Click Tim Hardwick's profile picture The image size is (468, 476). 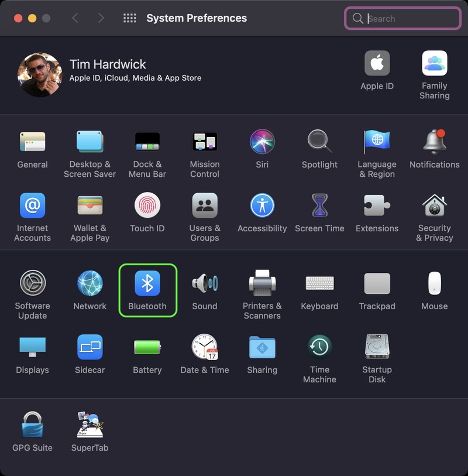click(40, 75)
